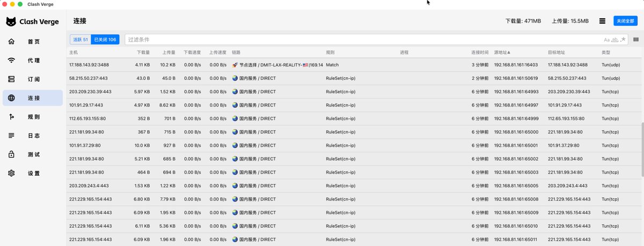Select host 17.188.143.92:3488 row
Image resolution: width=644 pixels, height=246 pixels.
[354, 65]
